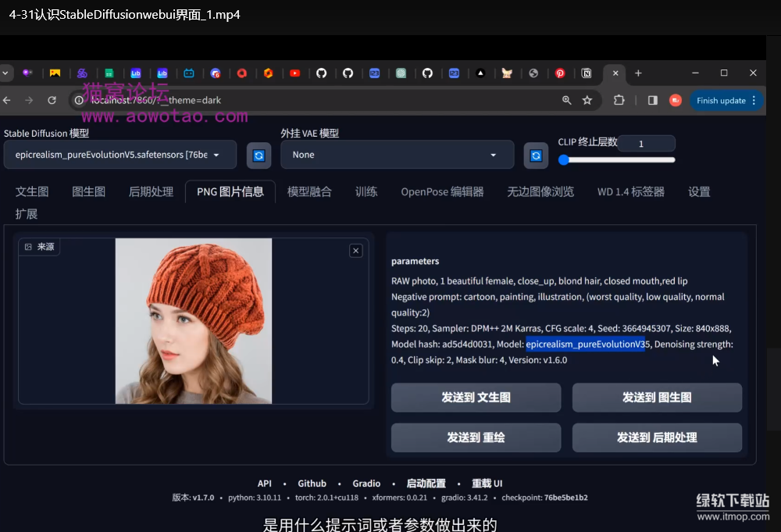
Task: Bookmark this page with star icon
Action: pyautogui.click(x=587, y=100)
